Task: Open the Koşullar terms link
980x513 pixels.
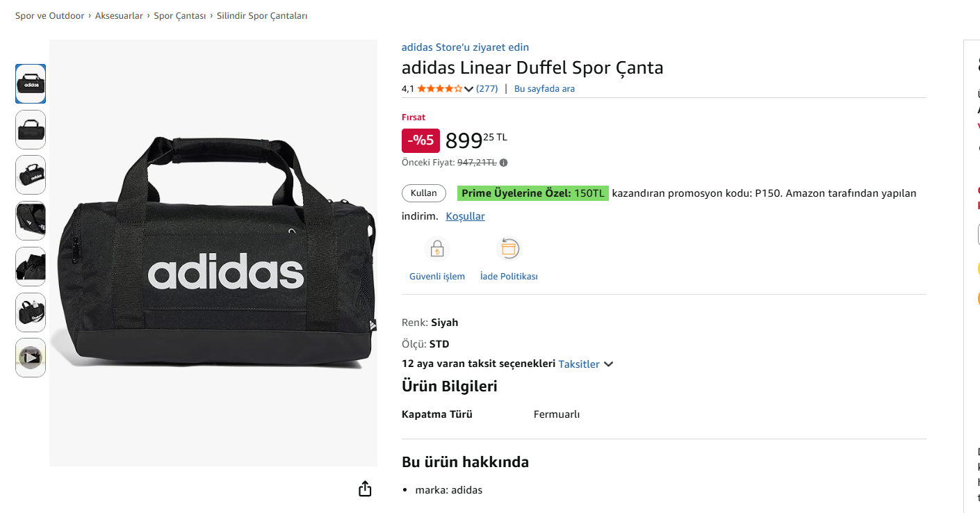Action: [465, 216]
